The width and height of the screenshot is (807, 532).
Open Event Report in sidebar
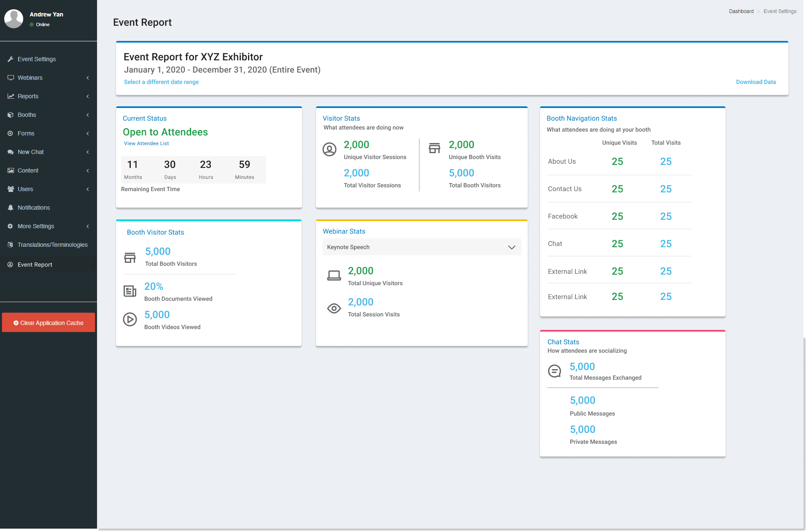coord(35,265)
